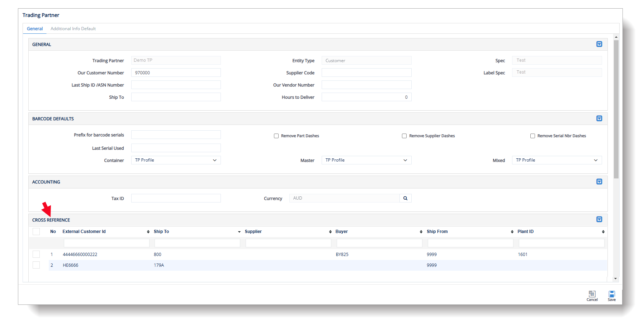Collapse the ACCOUNTING section

point(599,182)
